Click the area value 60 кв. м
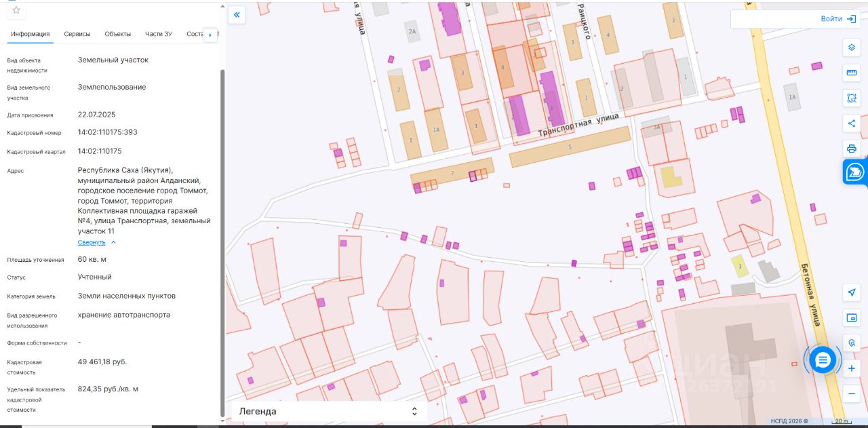This screenshot has height=428, width=868. click(x=92, y=260)
